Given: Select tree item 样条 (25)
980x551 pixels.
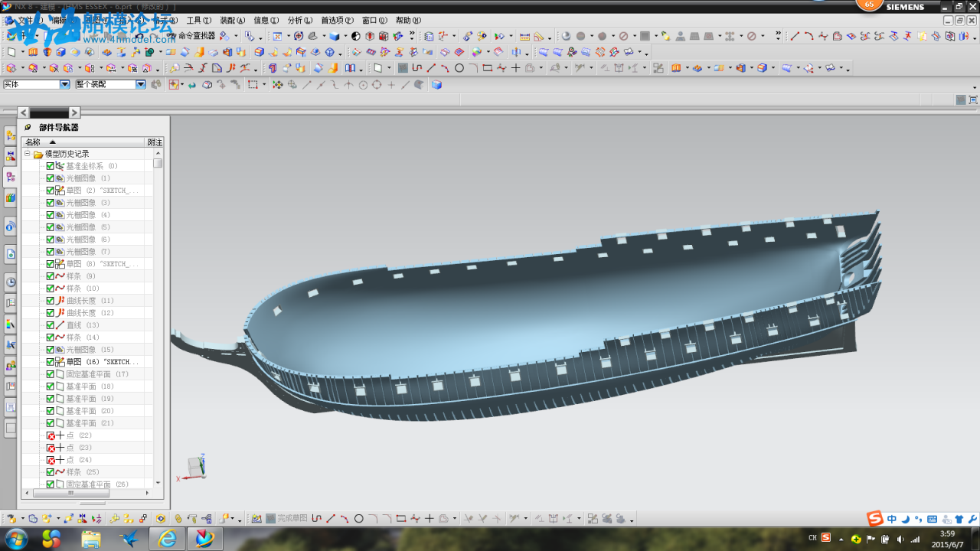Looking at the screenshot, I should 83,472.
